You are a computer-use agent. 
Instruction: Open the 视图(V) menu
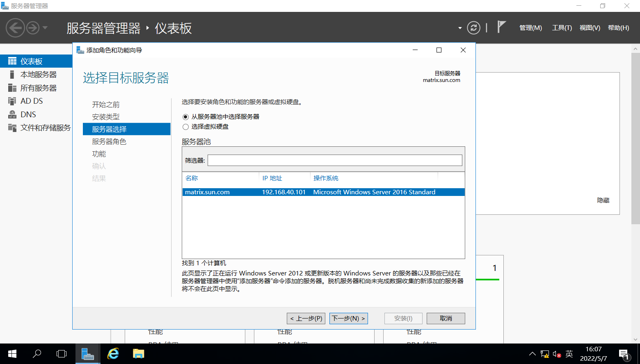pos(590,28)
